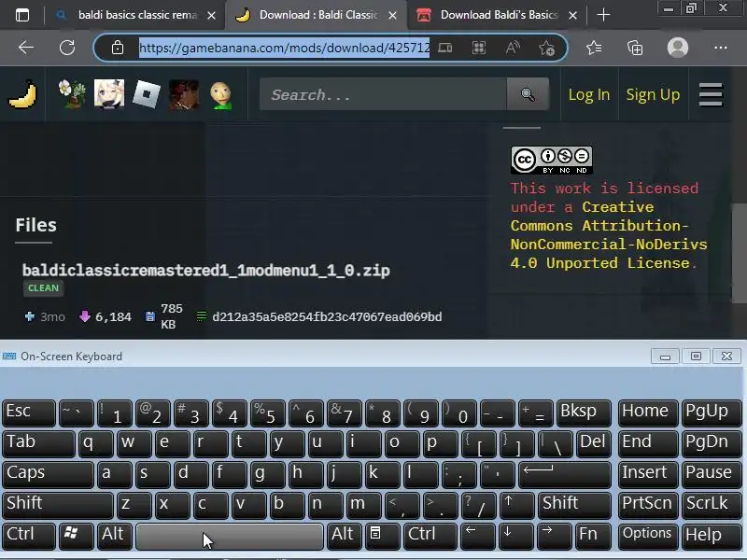The width and height of the screenshot is (747, 560).
Task: Tap the left arrow key
Action: pyautogui.click(x=478, y=536)
